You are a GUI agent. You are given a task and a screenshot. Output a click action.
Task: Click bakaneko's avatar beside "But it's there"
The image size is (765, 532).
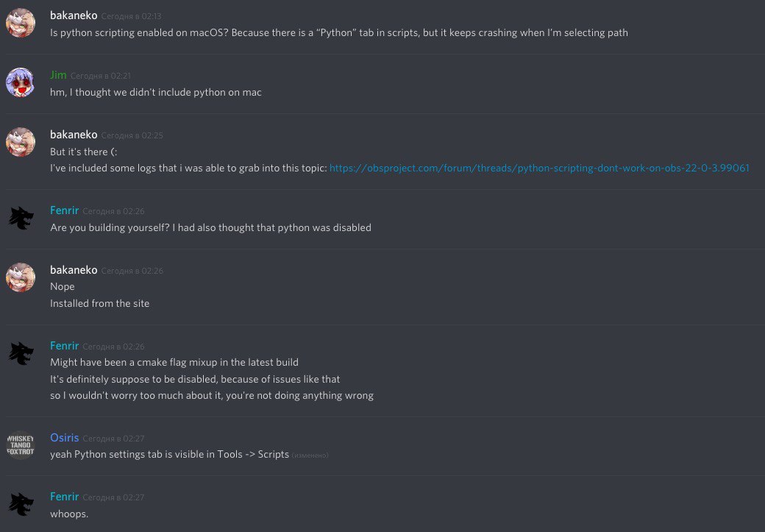click(x=21, y=143)
